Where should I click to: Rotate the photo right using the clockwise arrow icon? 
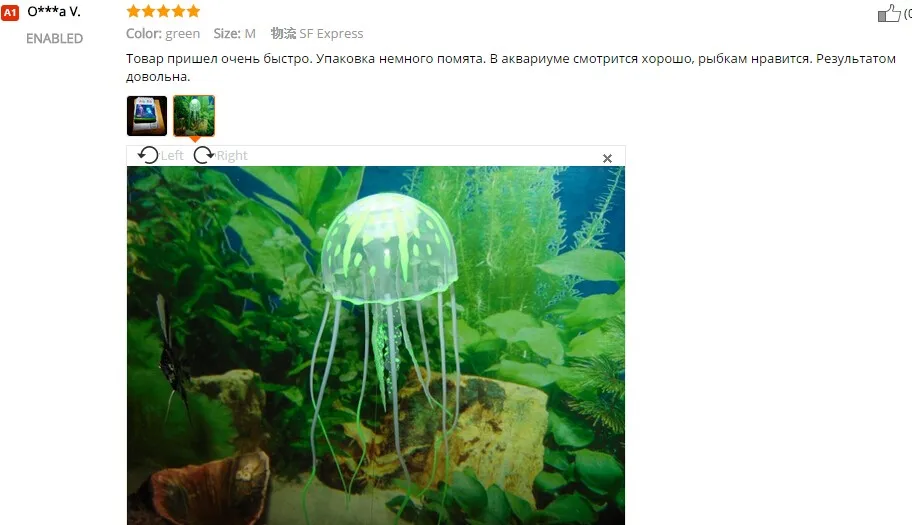pyautogui.click(x=204, y=155)
